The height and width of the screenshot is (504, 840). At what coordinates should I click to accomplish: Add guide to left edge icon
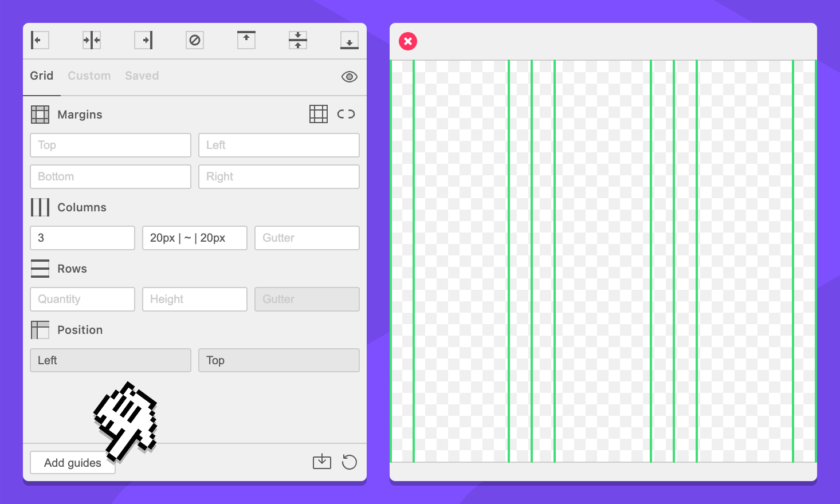pyautogui.click(x=40, y=40)
